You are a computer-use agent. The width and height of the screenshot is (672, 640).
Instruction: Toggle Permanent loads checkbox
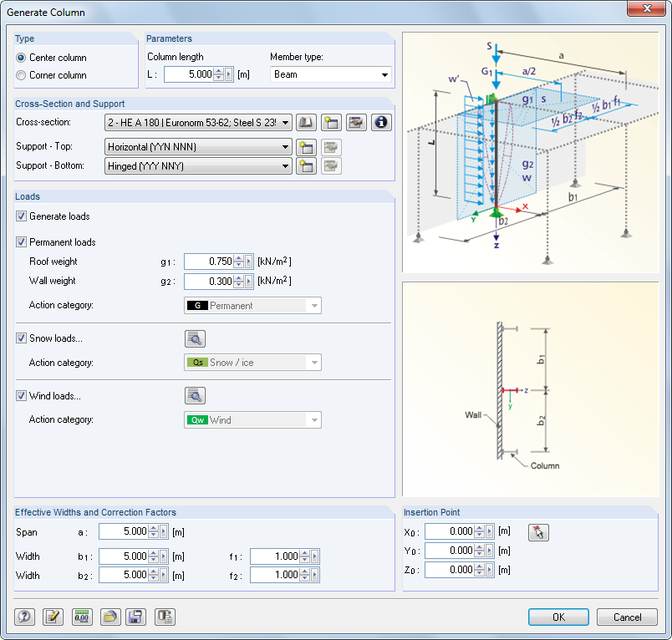pos(21,242)
